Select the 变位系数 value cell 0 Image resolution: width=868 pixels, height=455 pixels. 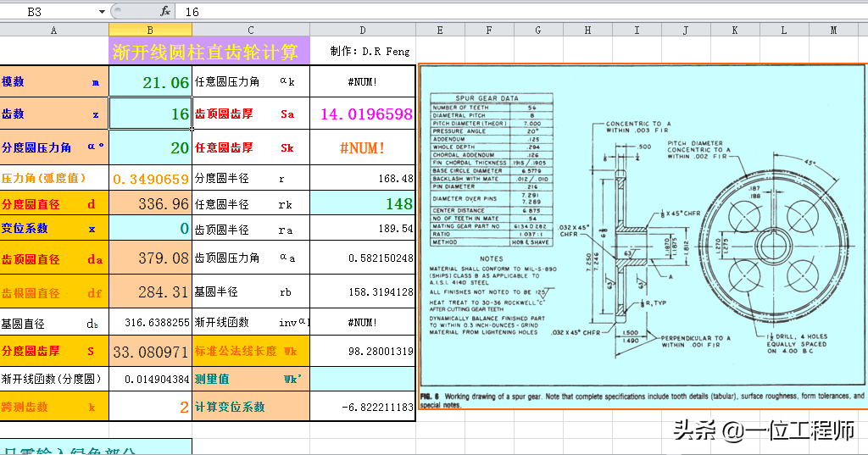tap(150, 228)
